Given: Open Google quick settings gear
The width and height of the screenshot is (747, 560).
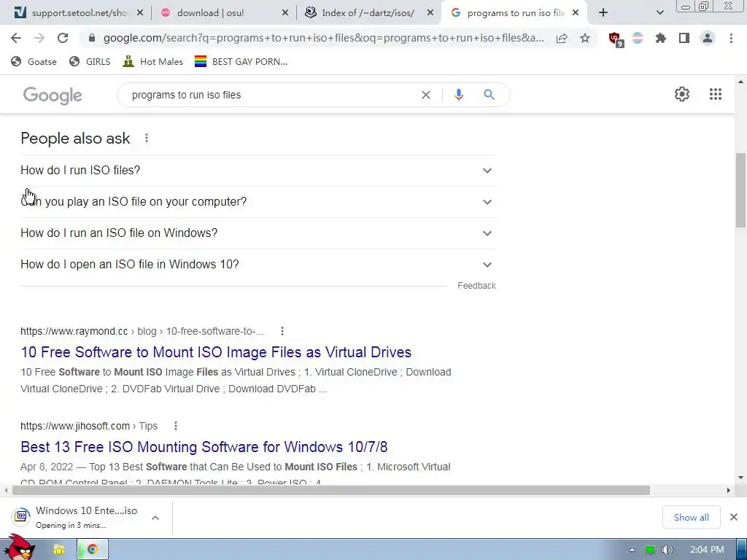Looking at the screenshot, I should click(682, 94).
